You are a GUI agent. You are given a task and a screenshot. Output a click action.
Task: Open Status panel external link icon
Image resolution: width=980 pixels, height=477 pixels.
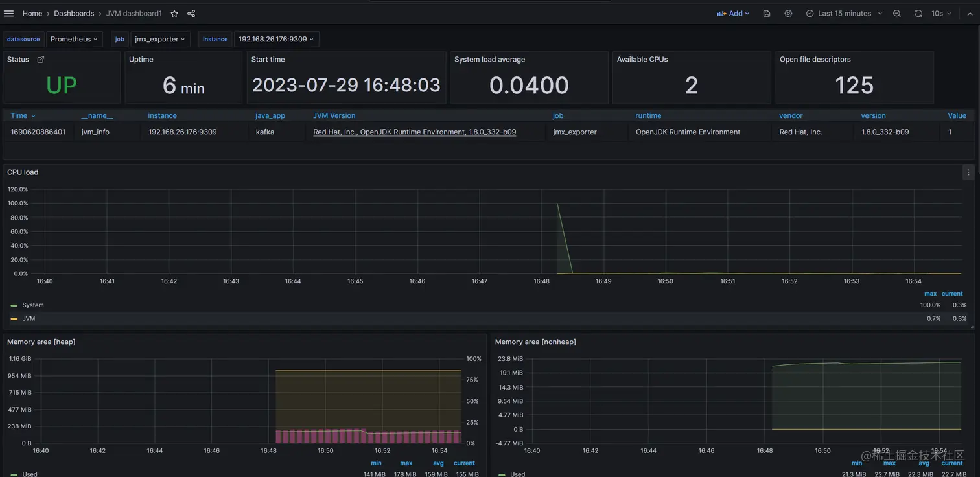pyautogui.click(x=41, y=59)
